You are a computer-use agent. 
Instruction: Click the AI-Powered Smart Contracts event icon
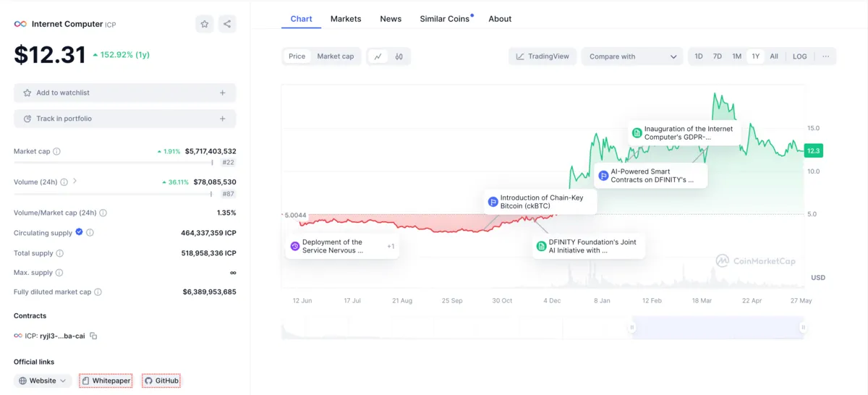[x=603, y=175]
